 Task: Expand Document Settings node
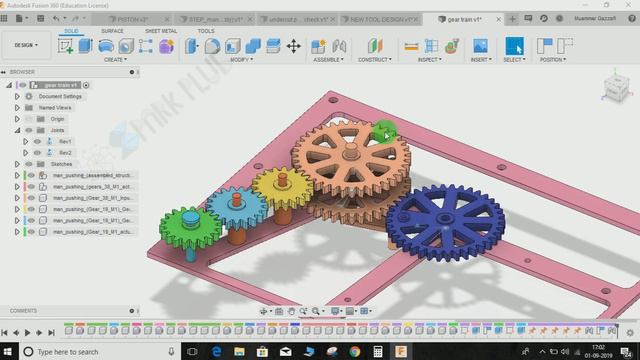coord(17,96)
